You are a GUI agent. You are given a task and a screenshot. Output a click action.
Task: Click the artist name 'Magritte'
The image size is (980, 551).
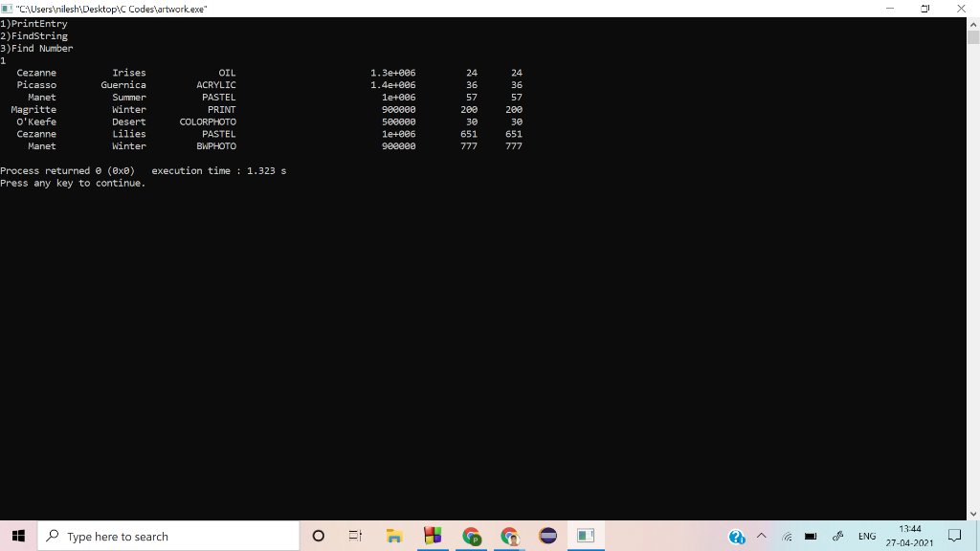point(33,109)
